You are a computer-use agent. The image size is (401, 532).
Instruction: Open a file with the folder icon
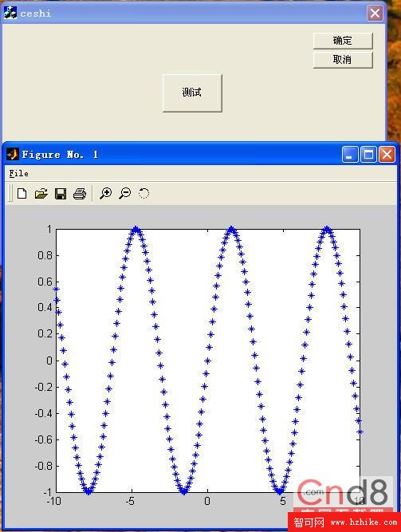(41, 194)
